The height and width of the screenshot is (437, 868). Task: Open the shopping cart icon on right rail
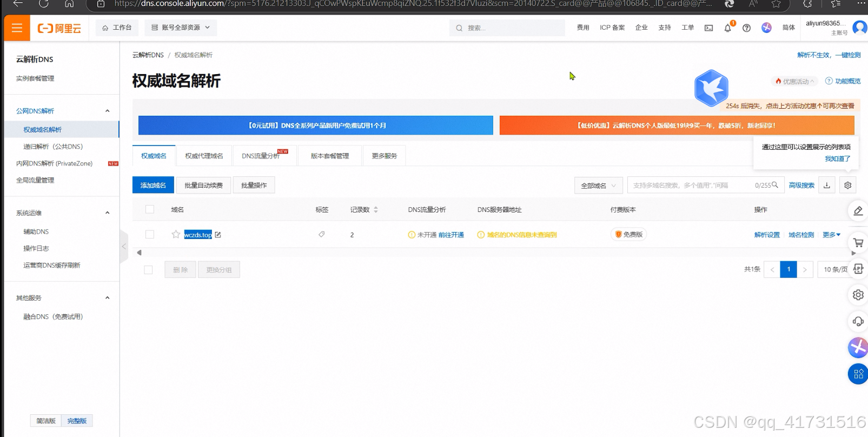(x=858, y=243)
